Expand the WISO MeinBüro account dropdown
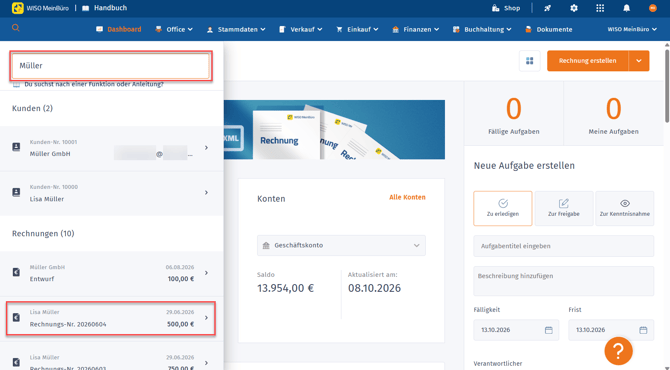Screen dimensions: 670x370 (x=632, y=29)
